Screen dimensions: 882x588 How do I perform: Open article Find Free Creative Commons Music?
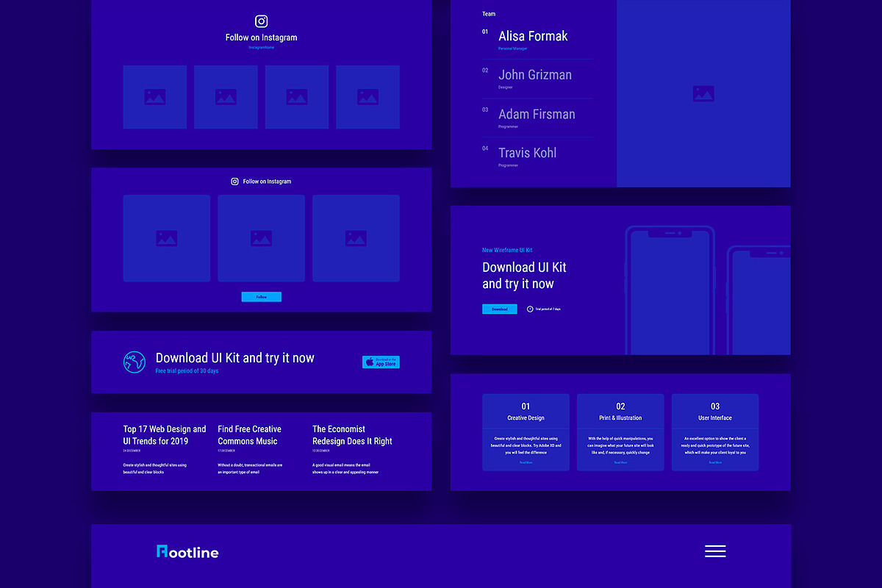click(249, 435)
